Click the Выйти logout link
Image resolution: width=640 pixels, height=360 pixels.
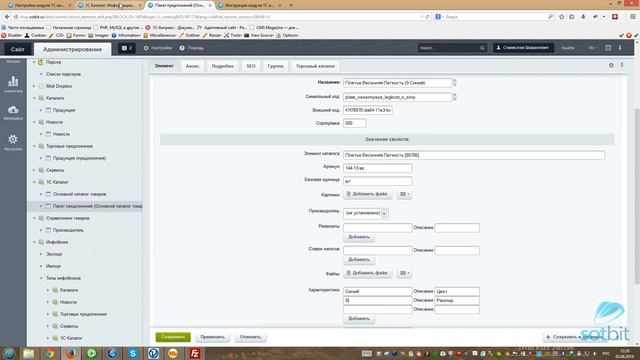tap(568, 48)
